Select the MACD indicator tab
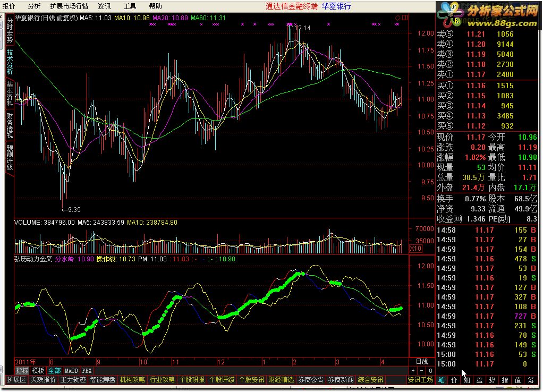 pyautogui.click(x=71, y=371)
